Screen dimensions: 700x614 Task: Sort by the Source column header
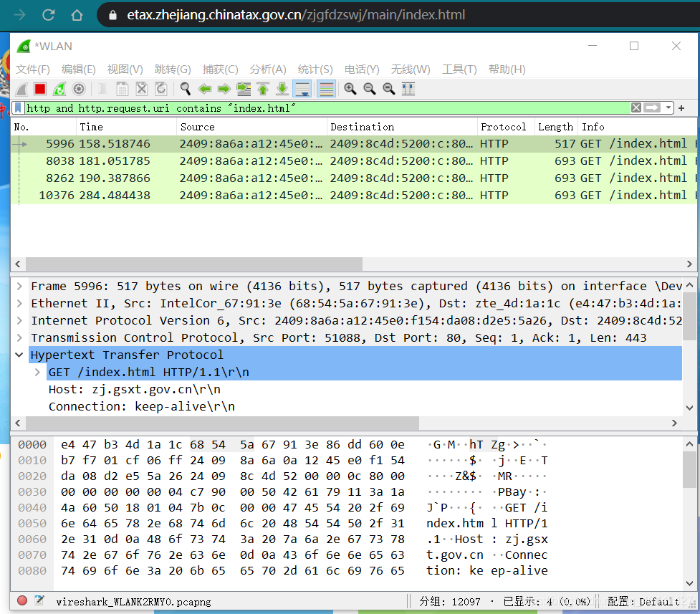pos(251,128)
